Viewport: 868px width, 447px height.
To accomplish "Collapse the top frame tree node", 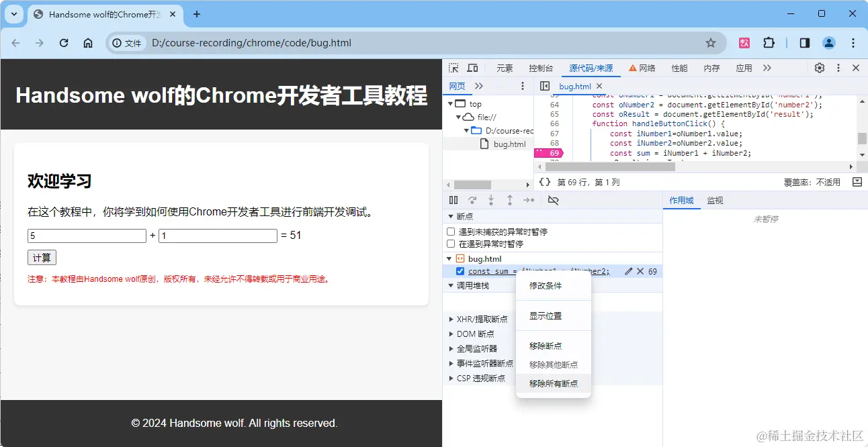I will coord(450,104).
